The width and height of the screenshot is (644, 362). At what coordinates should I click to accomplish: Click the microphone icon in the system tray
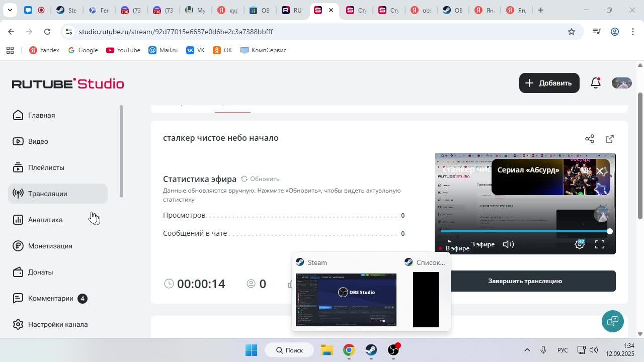(543, 350)
